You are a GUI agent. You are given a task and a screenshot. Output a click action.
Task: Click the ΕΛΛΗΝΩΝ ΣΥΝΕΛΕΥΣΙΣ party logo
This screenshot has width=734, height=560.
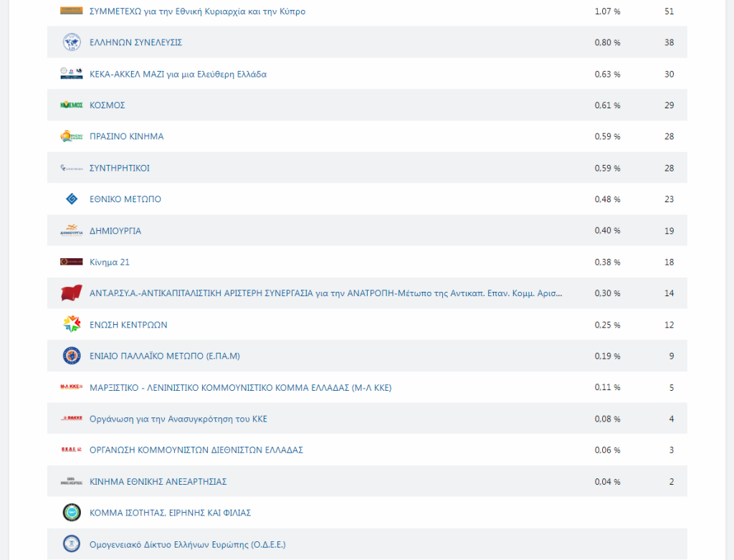[72, 42]
